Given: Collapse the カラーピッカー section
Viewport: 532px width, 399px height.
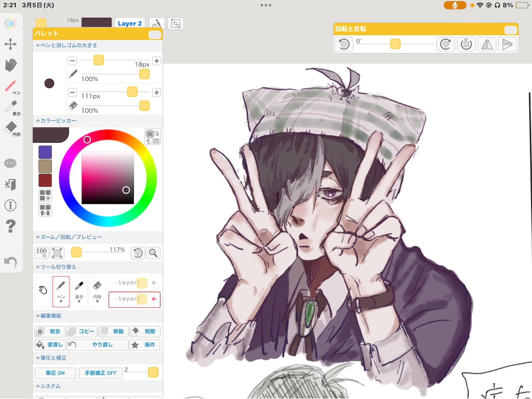Looking at the screenshot, I should pos(56,121).
